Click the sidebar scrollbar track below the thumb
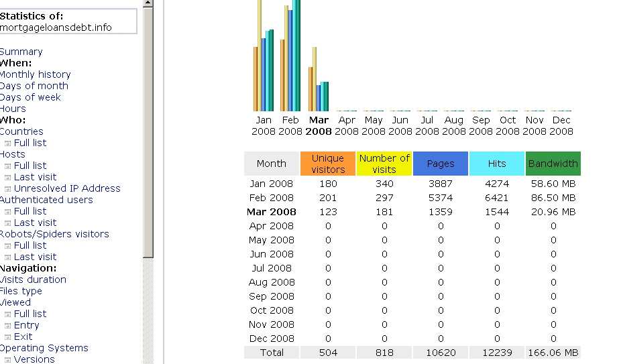The width and height of the screenshot is (617, 364). pyautogui.click(x=148, y=311)
